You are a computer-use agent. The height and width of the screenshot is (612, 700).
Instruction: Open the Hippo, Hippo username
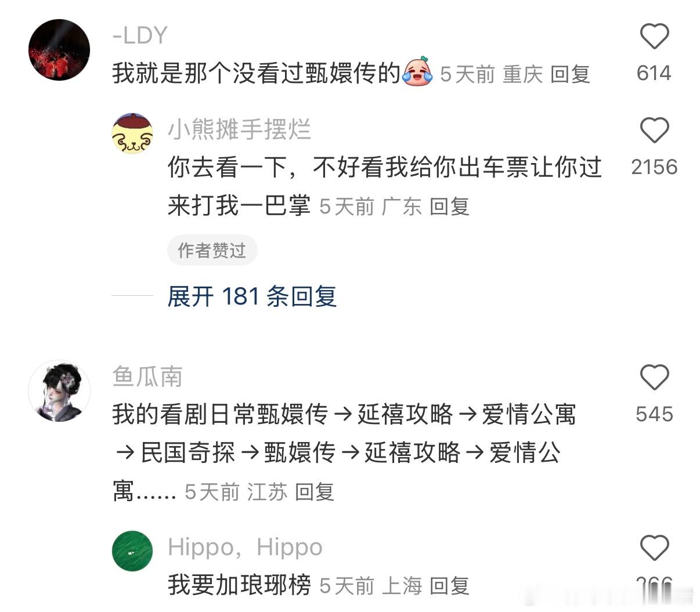(x=245, y=548)
